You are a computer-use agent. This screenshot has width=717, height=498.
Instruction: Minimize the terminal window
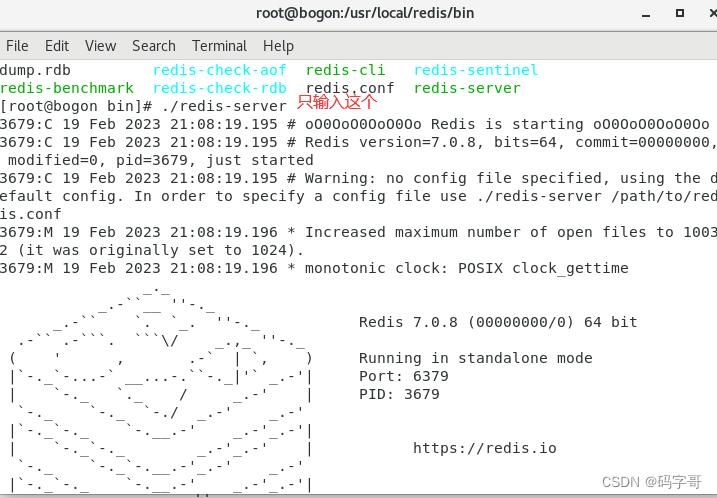coord(646,14)
